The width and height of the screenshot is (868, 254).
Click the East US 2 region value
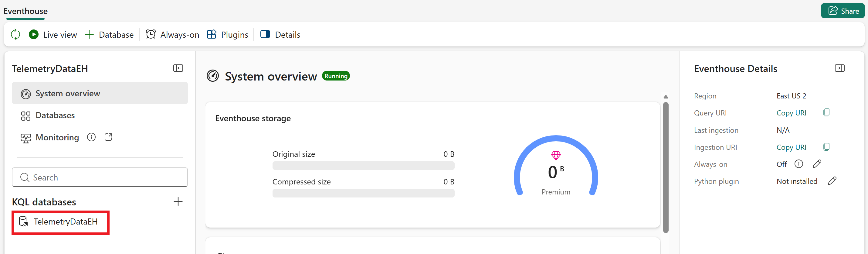pos(791,96)
